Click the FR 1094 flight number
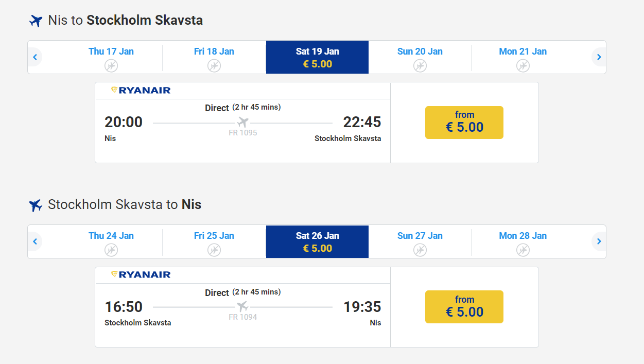 (243, 317)
